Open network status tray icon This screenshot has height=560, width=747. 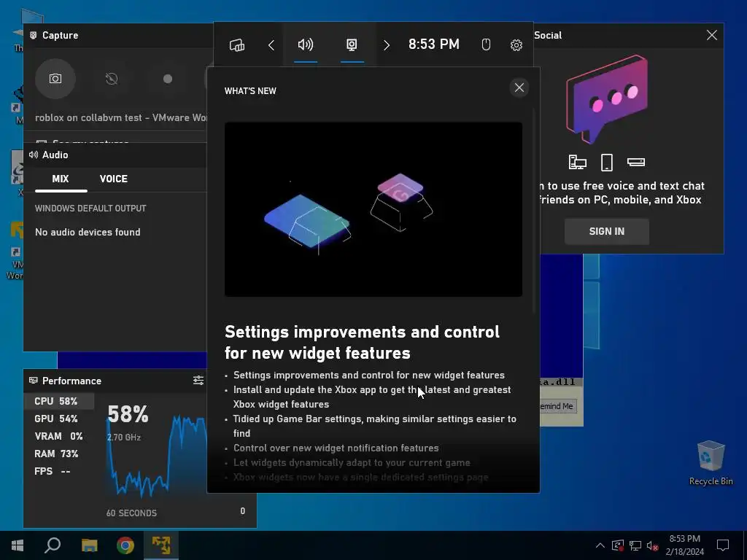pos(635,545)
